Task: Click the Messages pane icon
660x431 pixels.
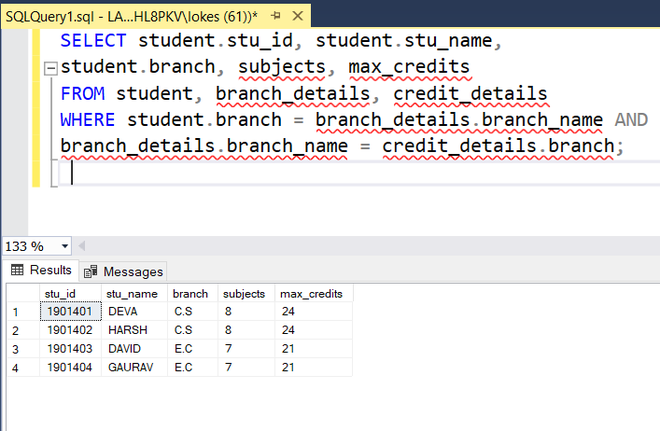Action: 91,271
